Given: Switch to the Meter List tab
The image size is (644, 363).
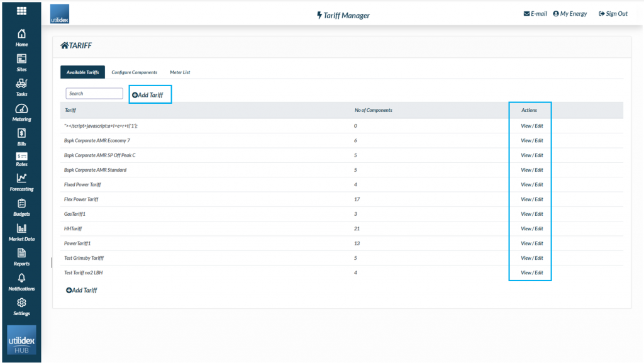Looking at the screenshot, I should pyautogui.click(x=180, y=72).
